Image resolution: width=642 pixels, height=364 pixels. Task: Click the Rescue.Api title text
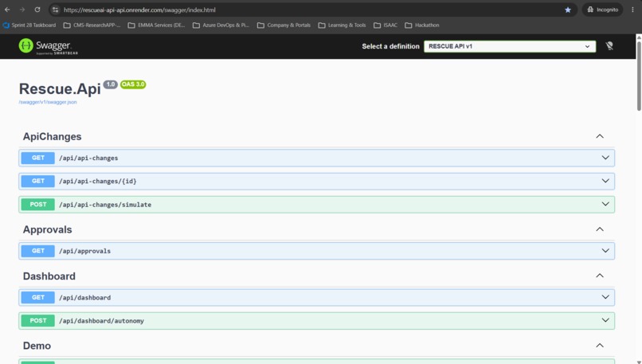tap(60, 89)
